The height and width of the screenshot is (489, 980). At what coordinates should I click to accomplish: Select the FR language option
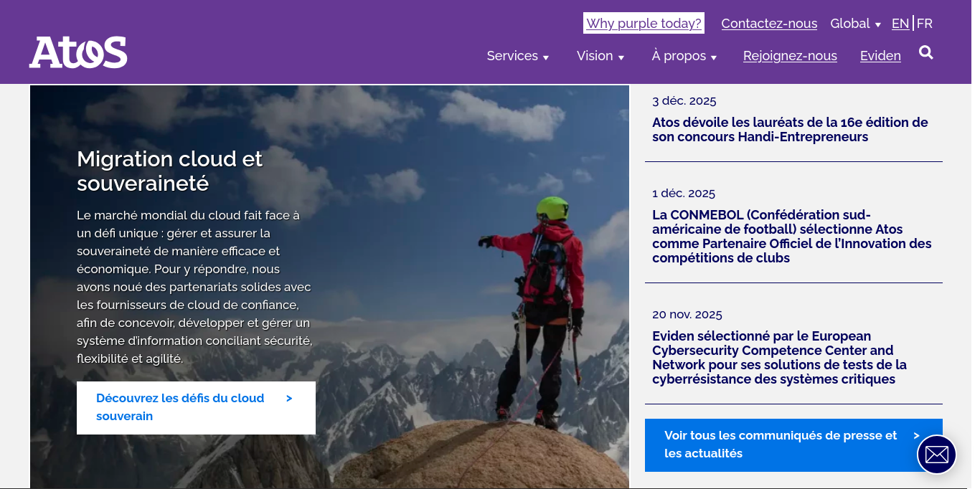click(925, 24)
